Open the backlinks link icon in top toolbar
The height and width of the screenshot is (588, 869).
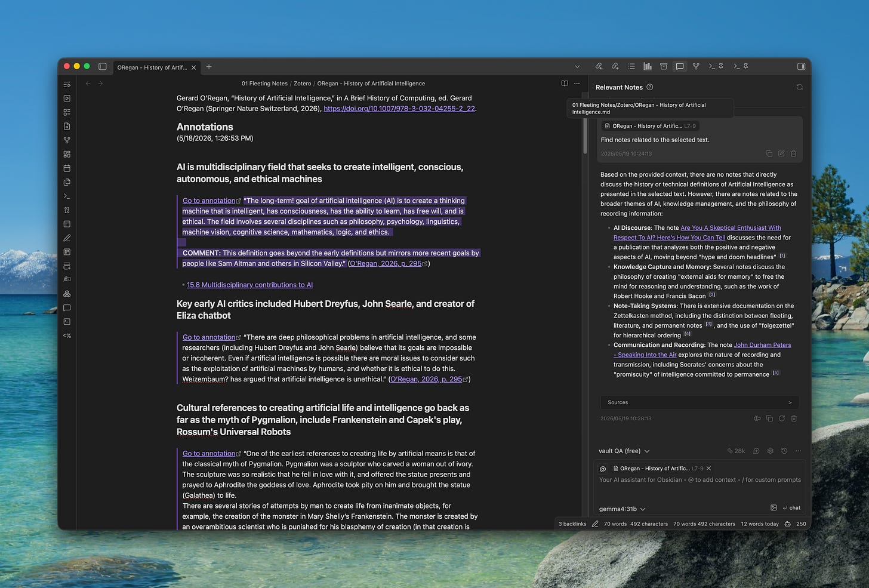(599, 66)
